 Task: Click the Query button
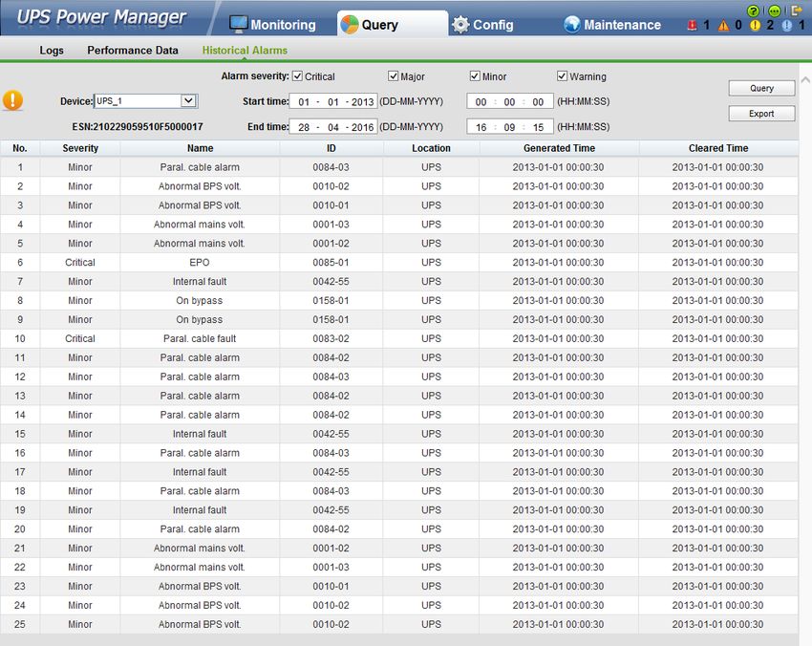[x=761, y=88]
